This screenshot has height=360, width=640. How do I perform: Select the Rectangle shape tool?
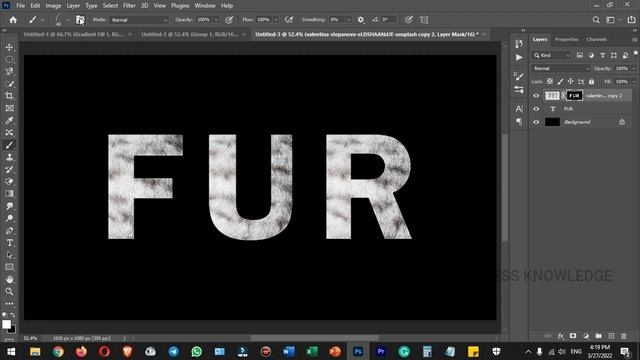(9, 267)
